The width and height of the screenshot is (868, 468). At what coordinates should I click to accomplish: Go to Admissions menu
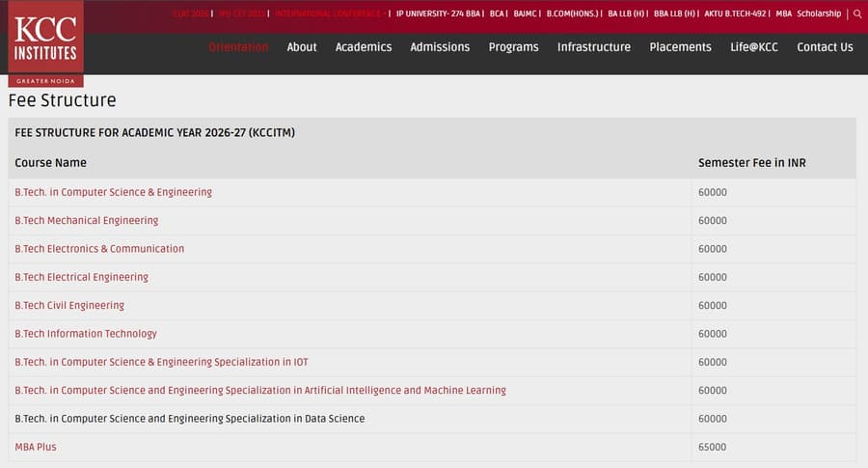tap(440, 47)
